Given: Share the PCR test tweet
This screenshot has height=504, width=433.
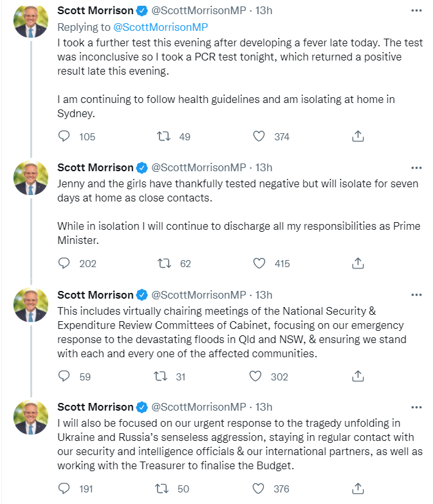Looking at the screenshot, I should coord(358,136).
